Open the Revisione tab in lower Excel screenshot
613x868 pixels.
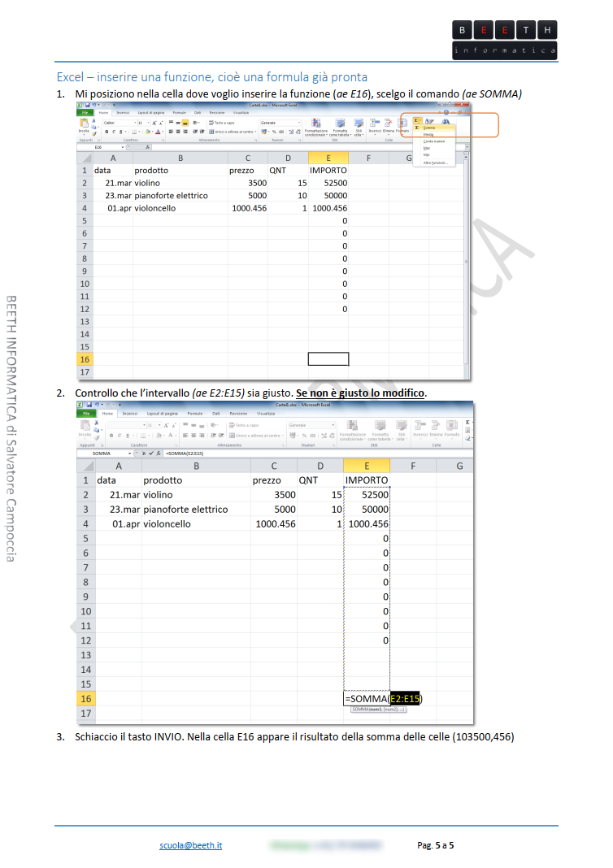point(239,414)
